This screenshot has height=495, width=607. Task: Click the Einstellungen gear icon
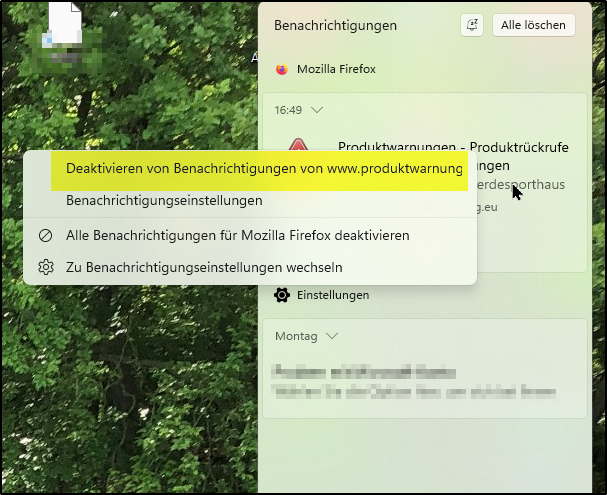[x=282, y=295]
